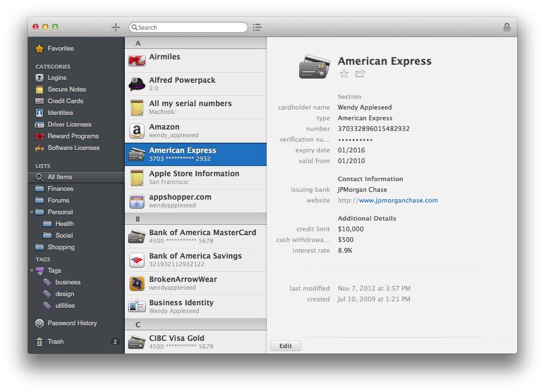Select the Reward Programs category
The image size is (545, 392).
click(x=73, y=136)
